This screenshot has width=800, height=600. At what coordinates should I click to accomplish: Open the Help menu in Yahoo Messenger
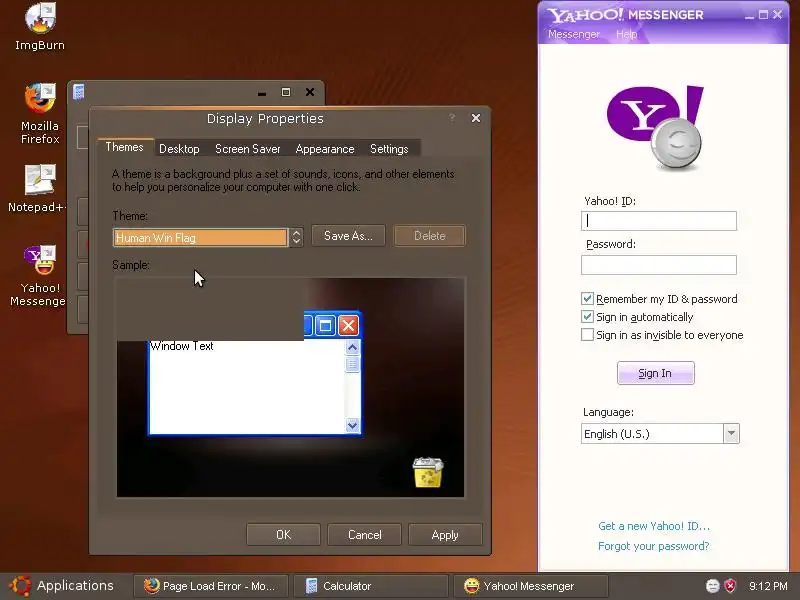626,34
